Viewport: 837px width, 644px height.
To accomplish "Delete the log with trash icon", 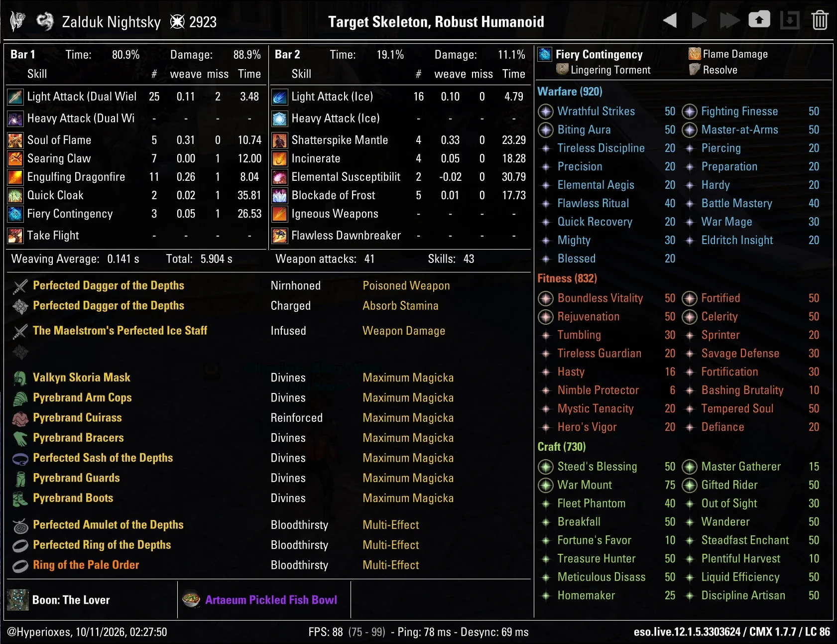I will (x=820, y=21).
